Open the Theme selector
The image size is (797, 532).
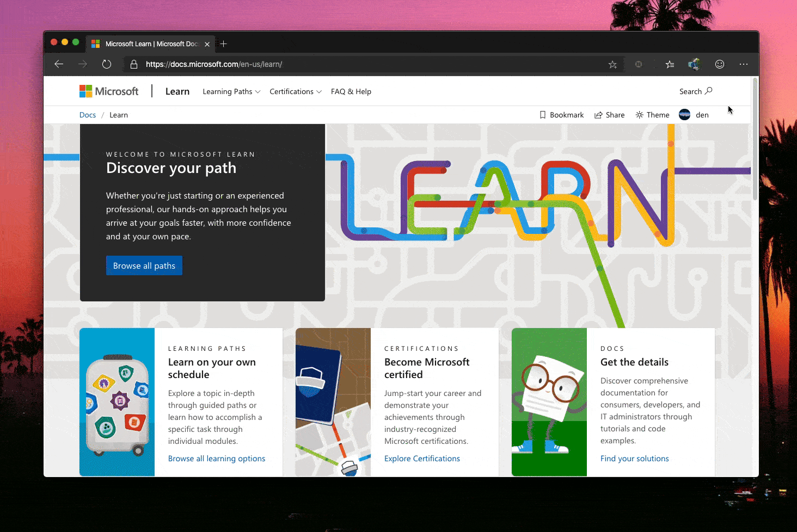click(x=652, y=115)
